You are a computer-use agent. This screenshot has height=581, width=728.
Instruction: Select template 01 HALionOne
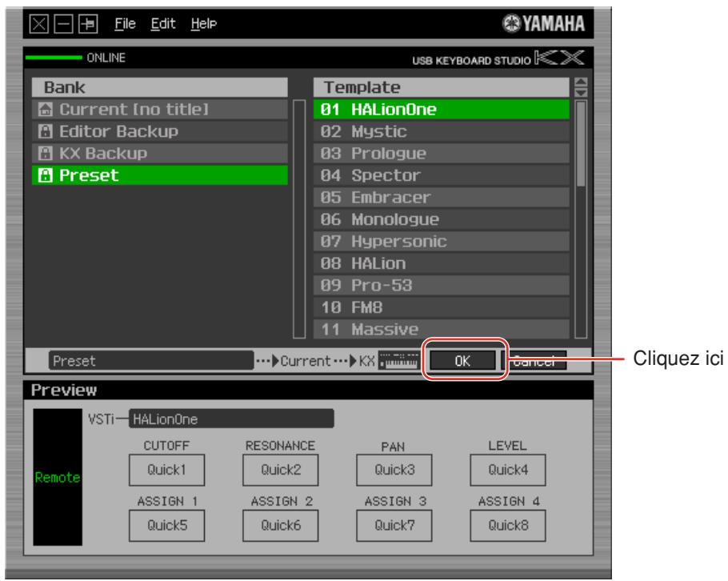[x=442, y=109]
